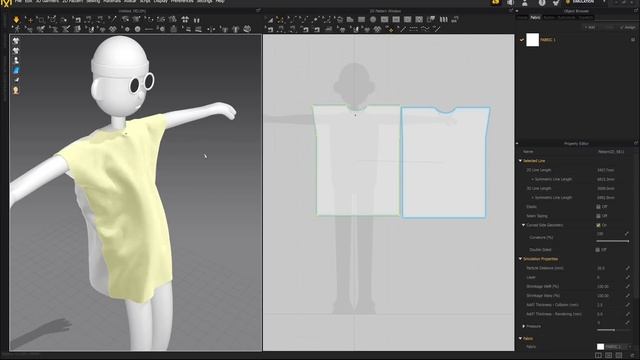Click the dashed line tool in 2D toolbar
The image size is (640, 360).
tap(413, 29)
